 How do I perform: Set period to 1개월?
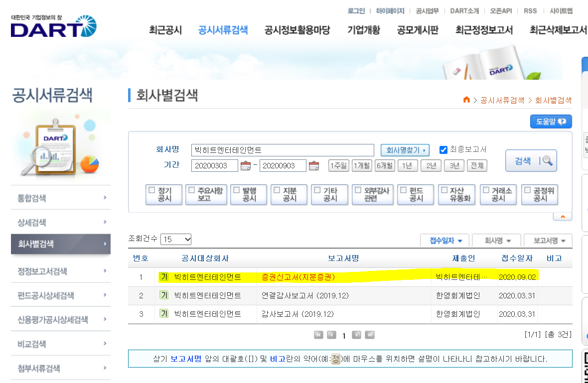(362, 166)
